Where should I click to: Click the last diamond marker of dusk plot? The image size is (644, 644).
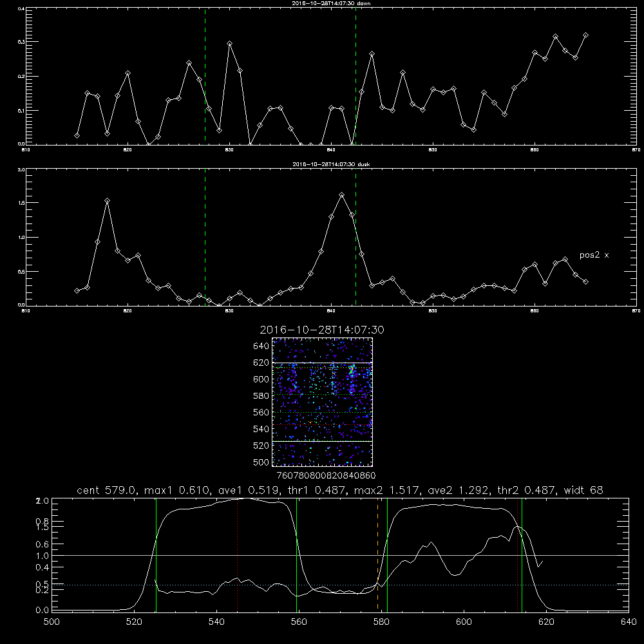(x=585, y=282)
